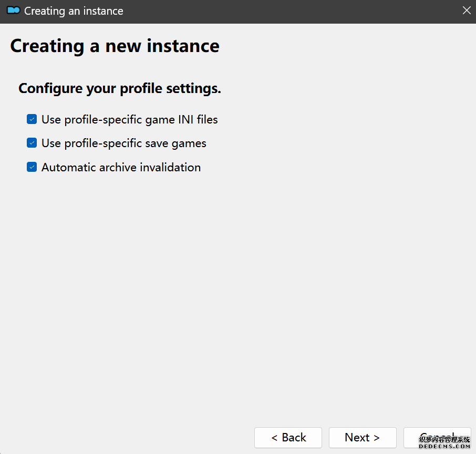Viewport: 476px width, 454px height.
Task: Click the 'Use profile-specific game INI files' label
Action: [x=129, y=120]
